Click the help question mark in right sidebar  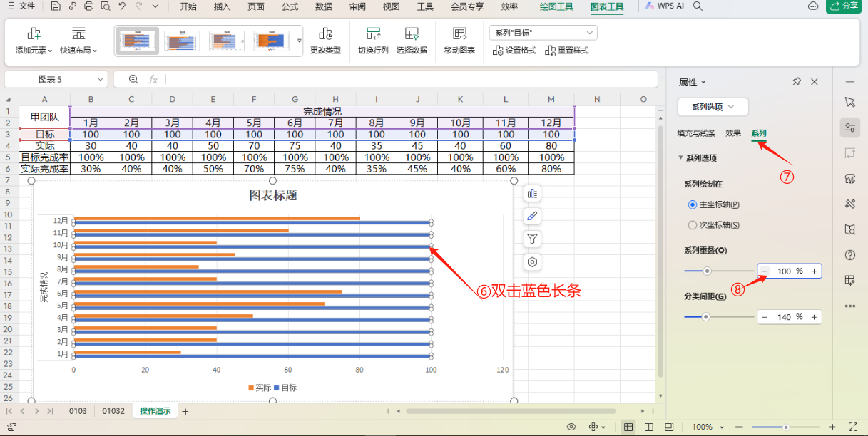click(x=849, y=255)
